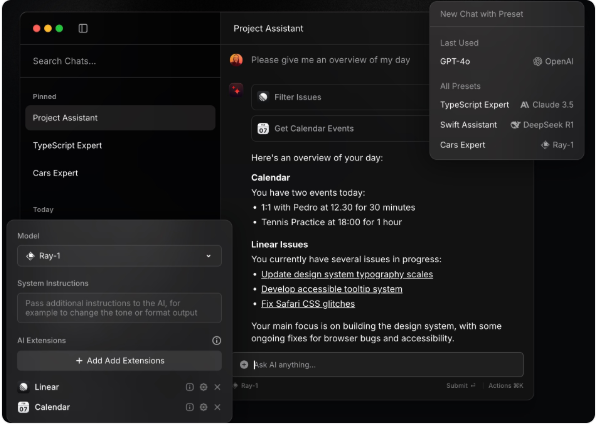Click Add Extensions button

tap(119, 361)
